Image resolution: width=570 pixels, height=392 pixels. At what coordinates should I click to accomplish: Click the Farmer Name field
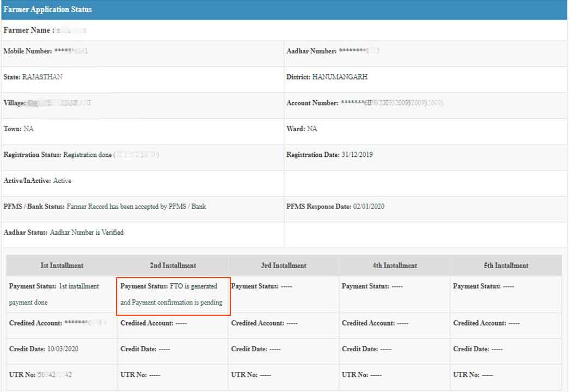pyautogui.click(x=45, y=30)
